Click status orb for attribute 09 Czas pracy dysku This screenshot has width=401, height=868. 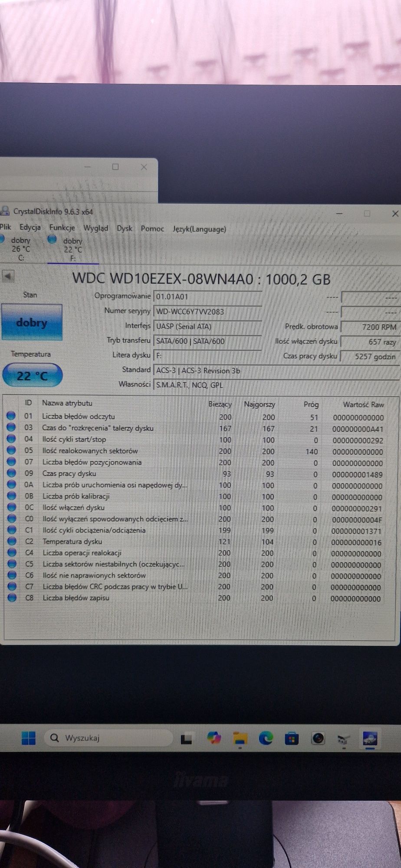[11, 473]
